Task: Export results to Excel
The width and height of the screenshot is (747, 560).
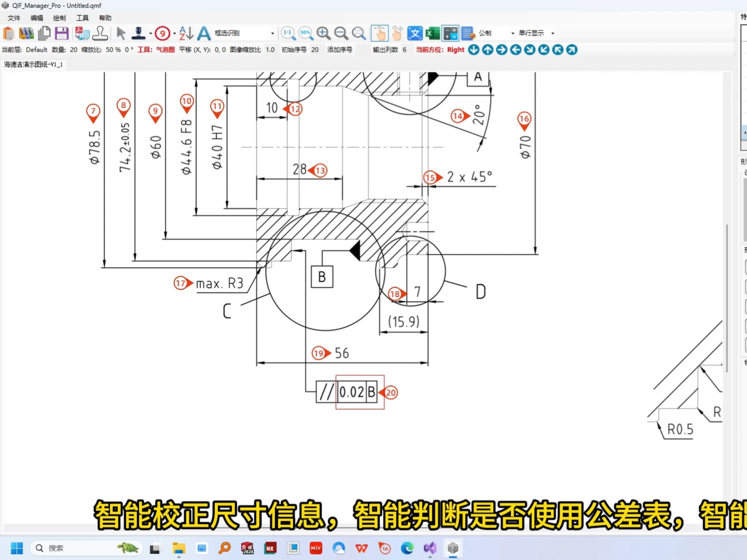Action: tap(432, 33)
